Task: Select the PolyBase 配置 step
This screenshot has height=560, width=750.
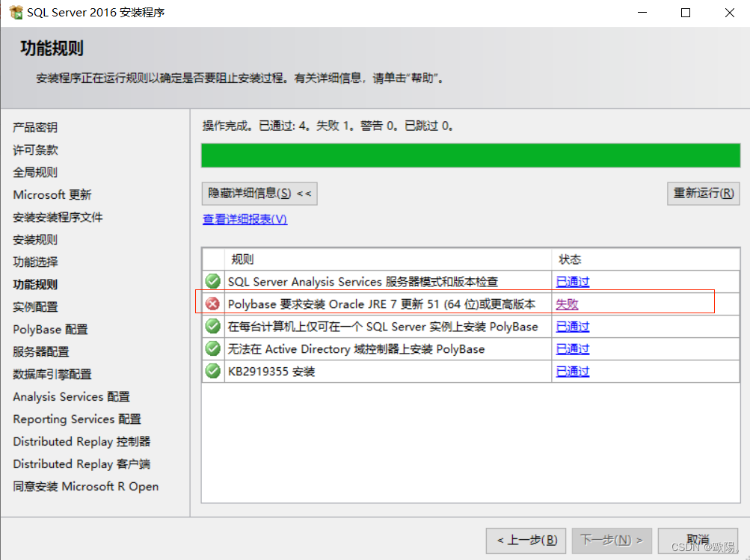Action: click(50, 330)
